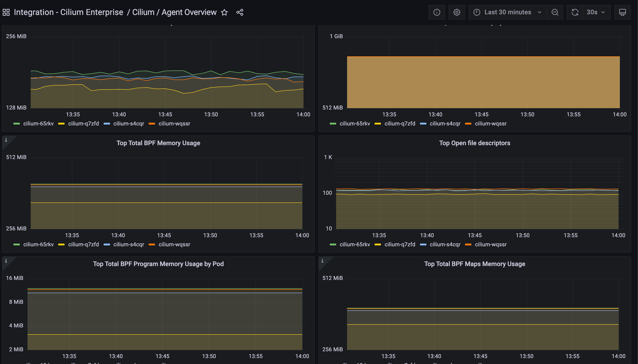This screenshot has width=638, height=364.
Task: Show info for BPF Maps Memory Usage panel
Action: (x=322, y=261)
